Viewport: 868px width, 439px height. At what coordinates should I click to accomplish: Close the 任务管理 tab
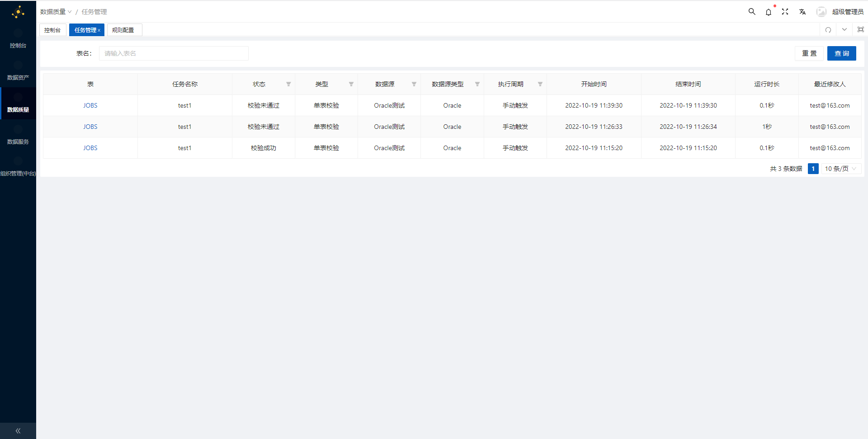[x=99, y=30]
